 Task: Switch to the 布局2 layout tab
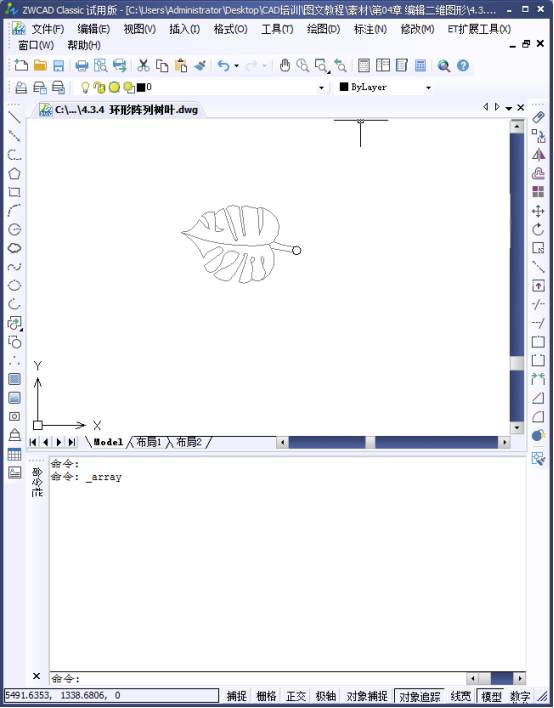pyautogui.click(x=188, y=442)
